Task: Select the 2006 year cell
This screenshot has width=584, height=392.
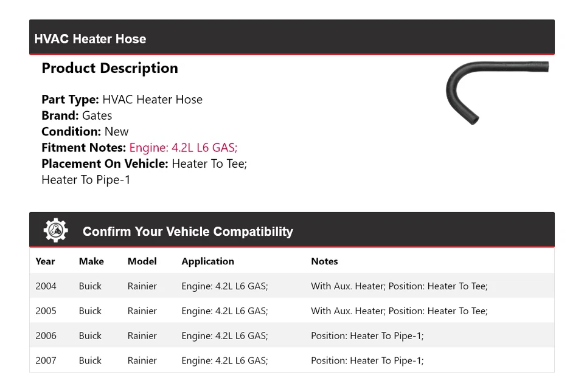Action: tap(46, 335)
